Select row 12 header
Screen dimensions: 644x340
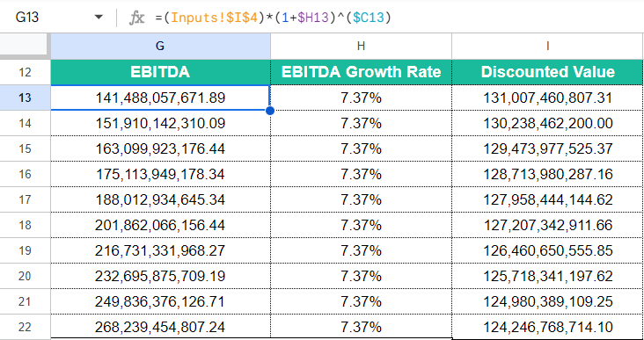pyautogui.click(x=25, y=72)
